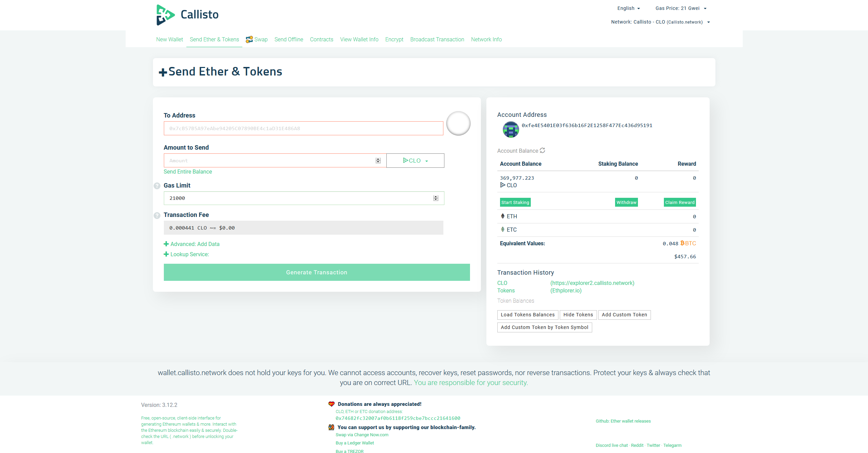Click the Gas Limit help question icon
The image size is (868, 453).
tap(157, 186)
